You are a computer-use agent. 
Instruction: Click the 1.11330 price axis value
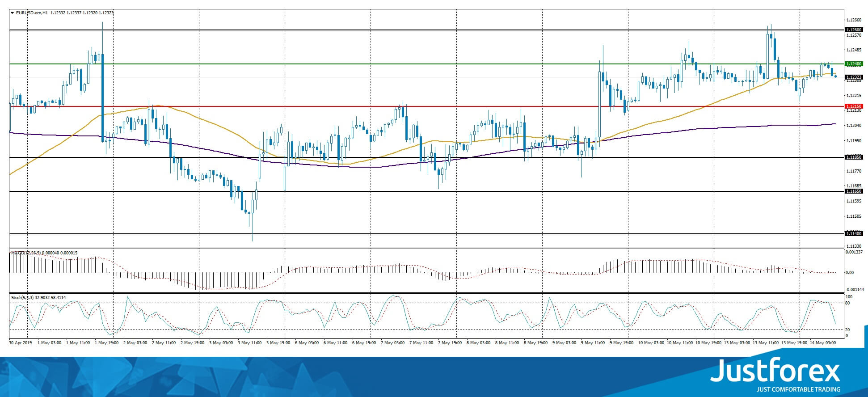854,246
